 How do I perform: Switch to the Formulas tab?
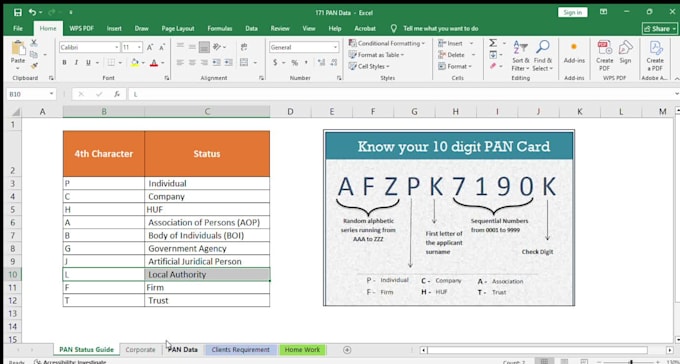[219, 28]
